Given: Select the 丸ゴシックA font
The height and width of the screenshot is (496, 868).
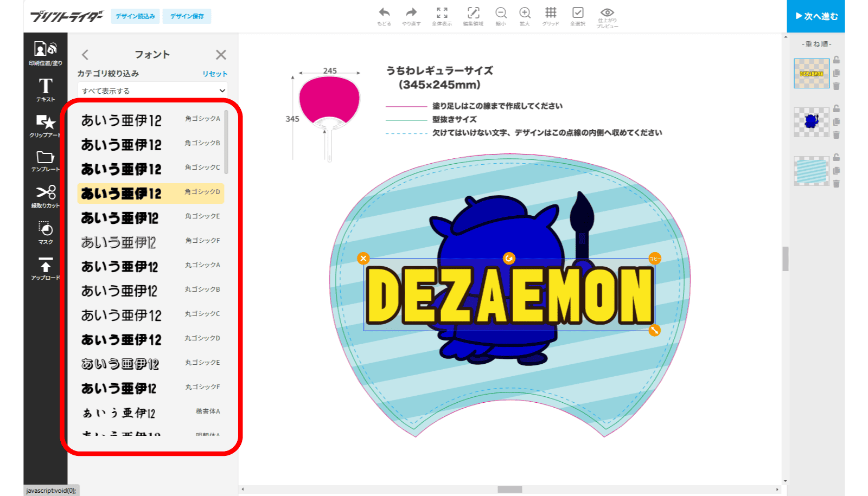Looking at the screenshot, I should [151, 266].
